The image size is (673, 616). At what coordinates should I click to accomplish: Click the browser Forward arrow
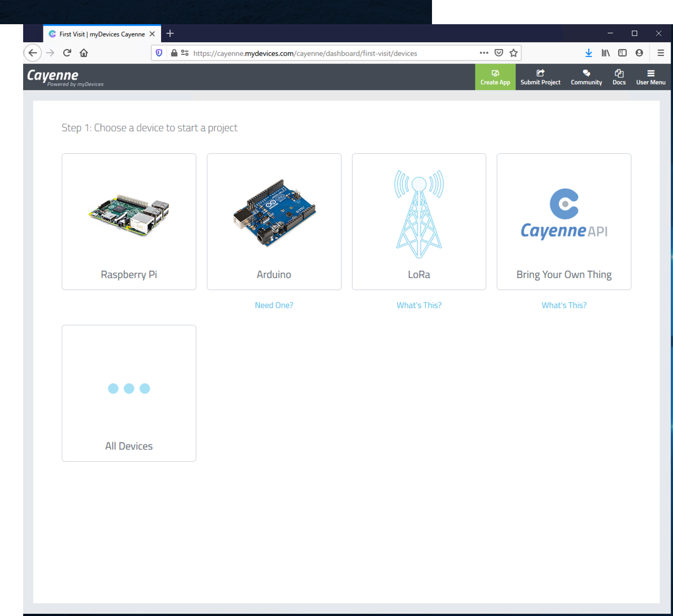50,53
